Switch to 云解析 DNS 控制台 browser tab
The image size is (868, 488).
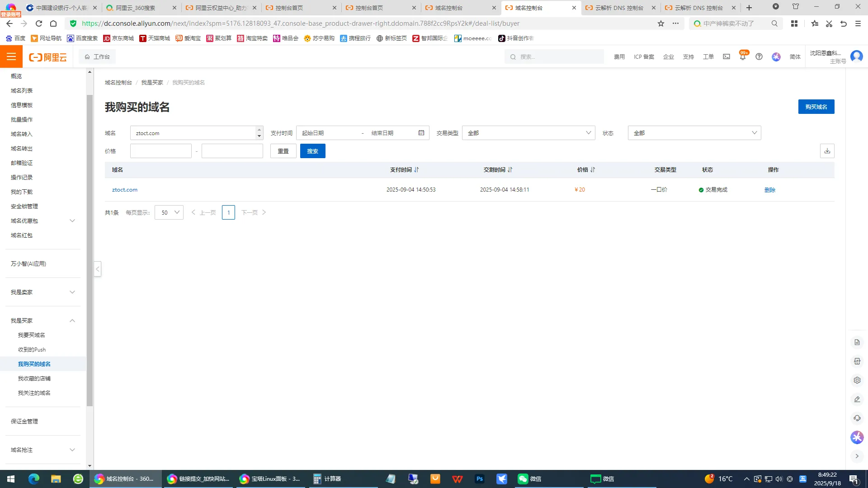tap(619, 8)
